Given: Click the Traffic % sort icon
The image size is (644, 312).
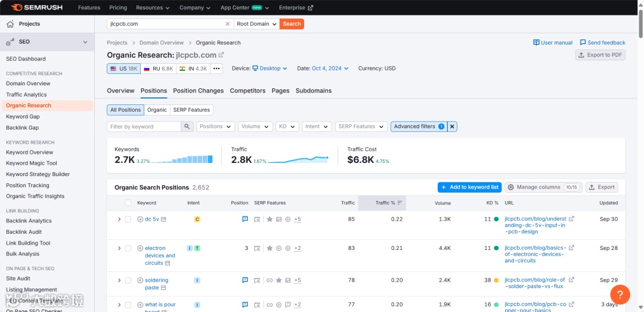Looking at the screenshot, I should click(x=400, y=203).
